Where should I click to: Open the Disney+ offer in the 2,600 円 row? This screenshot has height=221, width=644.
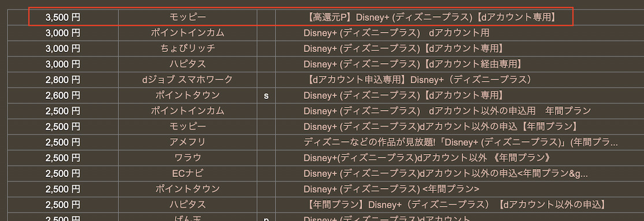[x=404, y=95]
